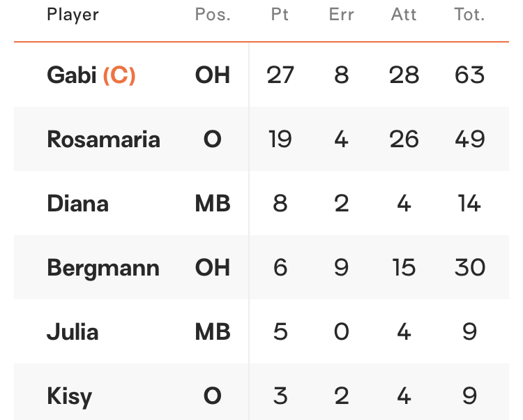The height and width of the screenshot is (420, 523).
Task: Sort by the Pos. column header
Action: point(213,15)
